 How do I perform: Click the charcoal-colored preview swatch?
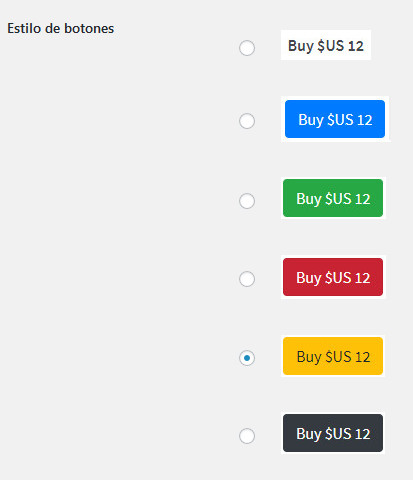point(333,433)
